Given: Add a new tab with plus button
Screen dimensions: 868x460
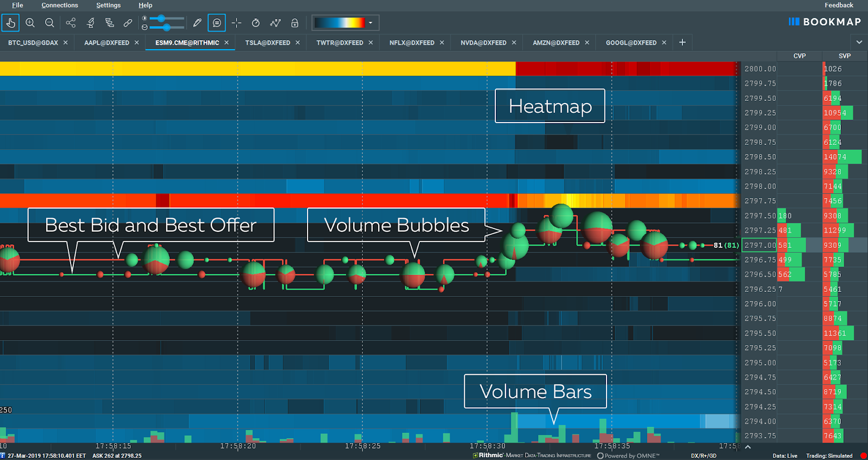Looking at the screenshot, I should pyautogui.click(x=682, y=42).
